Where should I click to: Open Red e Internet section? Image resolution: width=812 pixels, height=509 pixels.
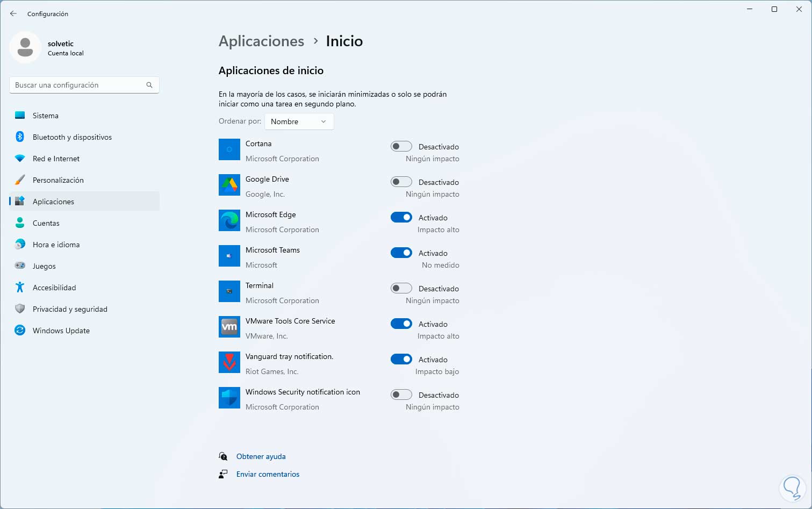pos(84,159)
